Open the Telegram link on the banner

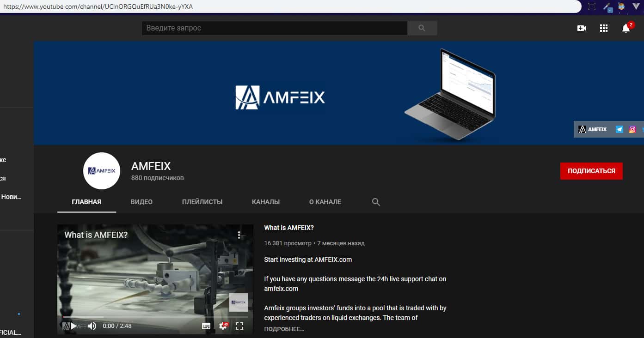coord(619,129)
